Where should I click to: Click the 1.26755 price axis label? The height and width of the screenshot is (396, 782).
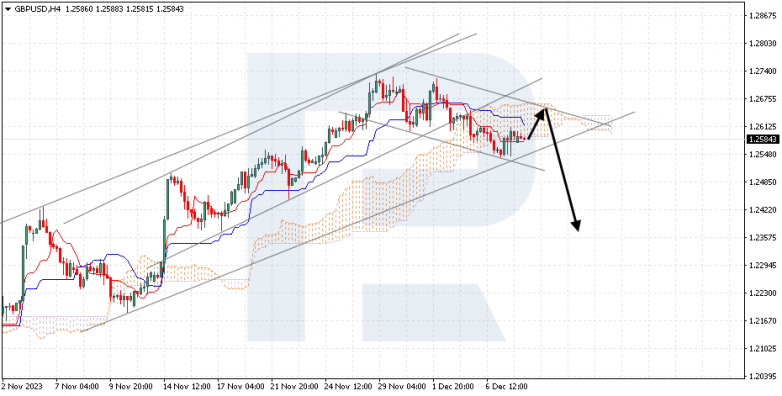(762, 99)
